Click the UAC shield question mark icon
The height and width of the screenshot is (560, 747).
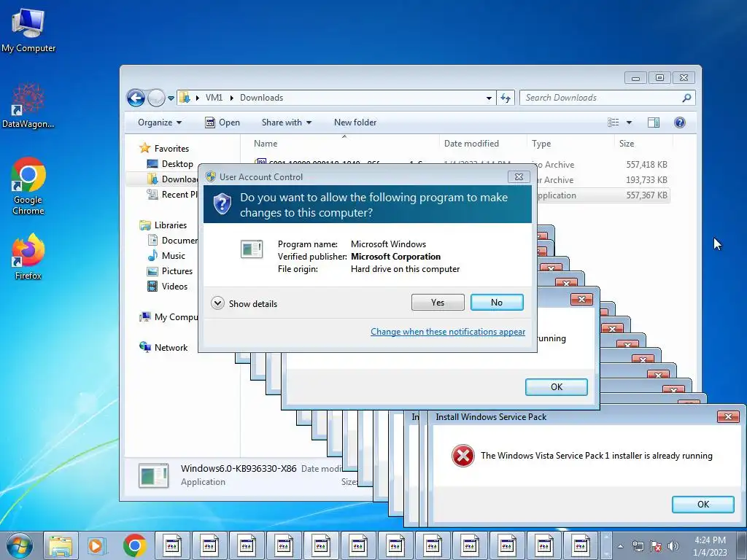(222, 204)
